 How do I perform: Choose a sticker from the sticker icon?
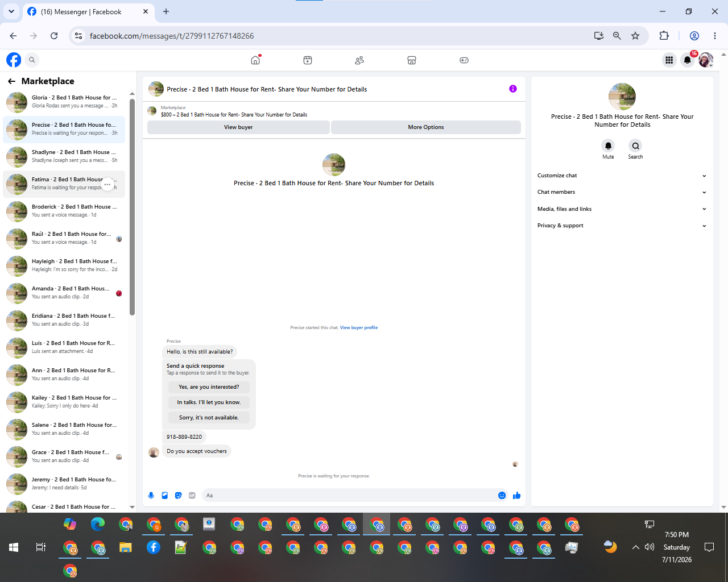[179, 496]
